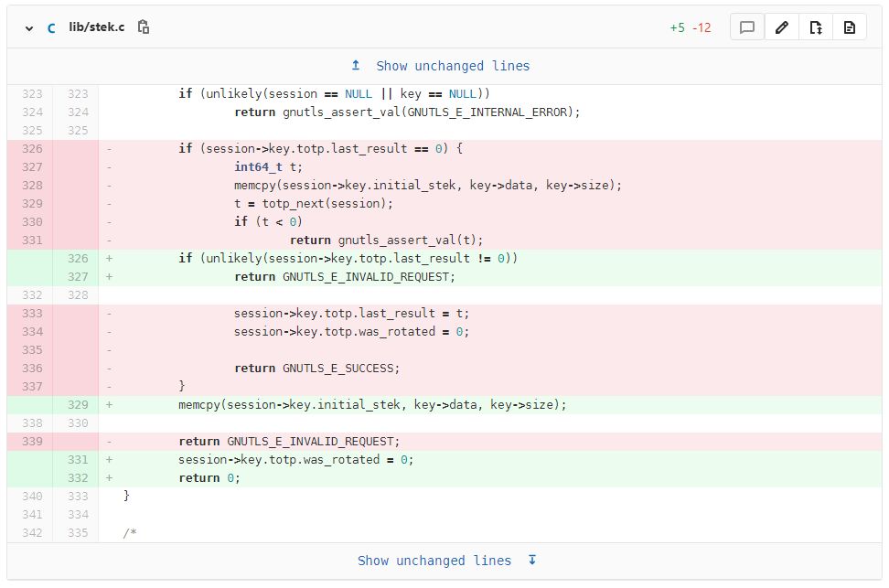This screenshot has width=889, height=588.
Task: Expand upward using the up arrow icon
Action: [x=356, y=66]
